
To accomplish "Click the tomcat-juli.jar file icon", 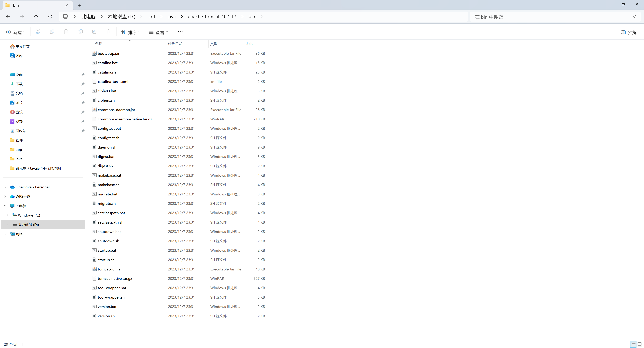I will [x=94, y=269].
